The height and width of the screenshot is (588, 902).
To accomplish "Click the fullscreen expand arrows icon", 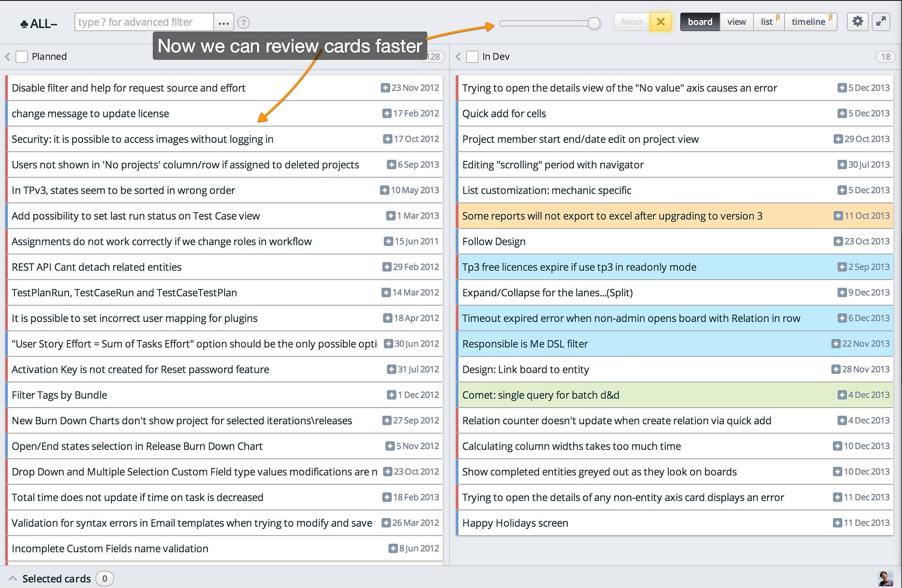I will (881, 22).
